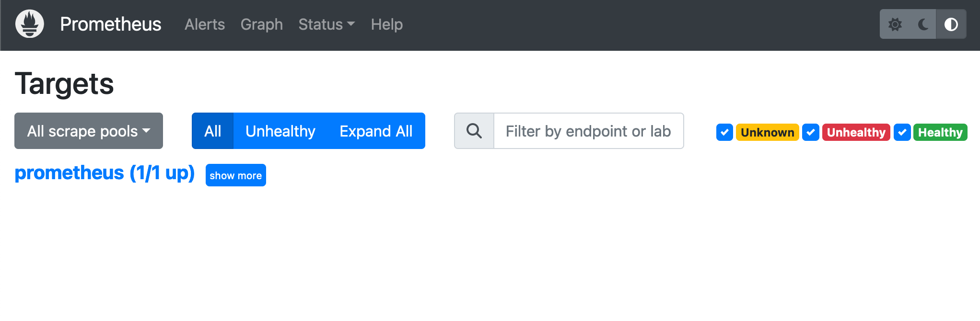Screen dimensions: 980x321
Task: Expand all target groups with Expand All
Action: (x=376, y=130)
